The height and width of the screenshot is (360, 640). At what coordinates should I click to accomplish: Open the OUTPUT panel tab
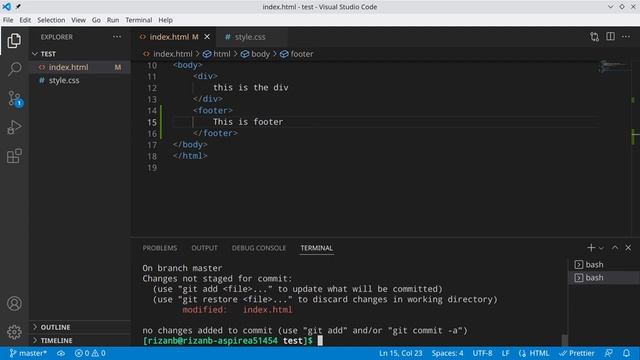click(204, 248)
